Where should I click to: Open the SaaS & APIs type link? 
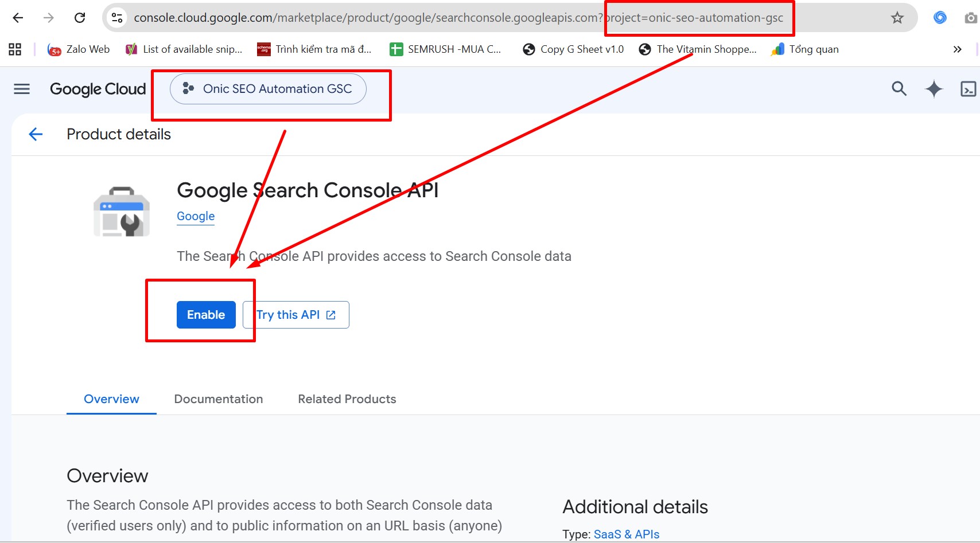(627, 534)
